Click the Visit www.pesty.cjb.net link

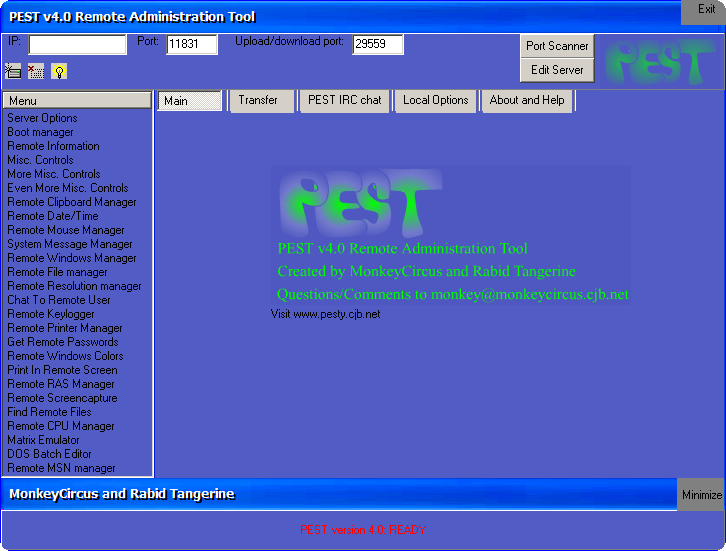(x=325, y=314)
